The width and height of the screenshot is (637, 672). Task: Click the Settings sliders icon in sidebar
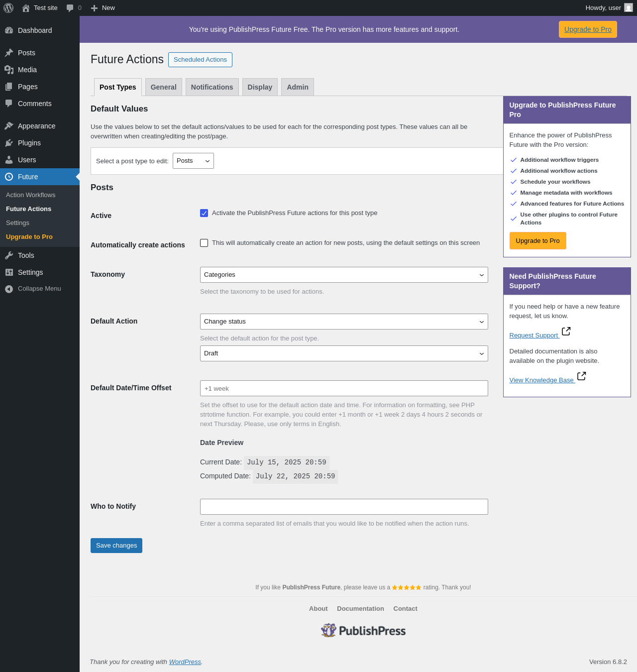(9, 272)
